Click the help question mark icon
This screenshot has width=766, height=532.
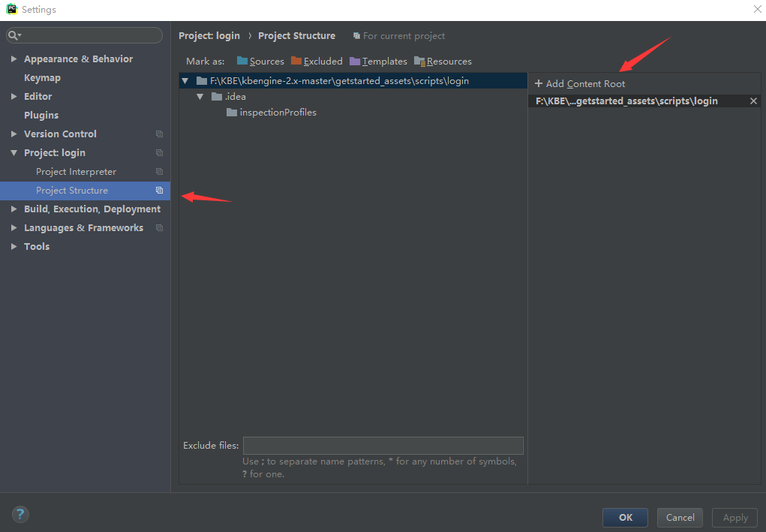point(20,514)
